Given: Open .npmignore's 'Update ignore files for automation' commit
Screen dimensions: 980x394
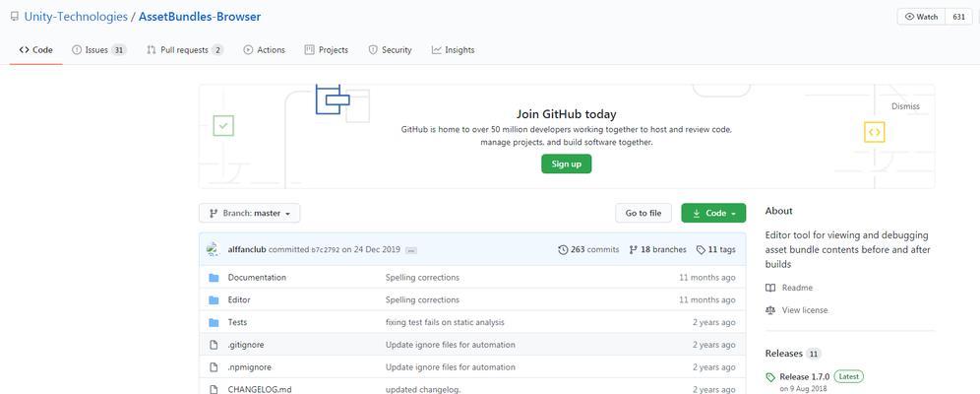Looking at the screenshot, I should coord(451,367).
